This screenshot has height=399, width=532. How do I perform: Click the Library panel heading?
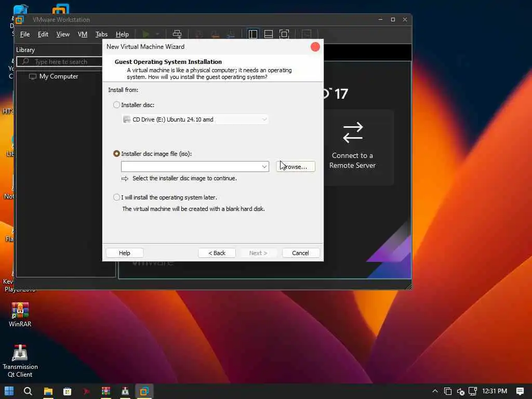25,50
